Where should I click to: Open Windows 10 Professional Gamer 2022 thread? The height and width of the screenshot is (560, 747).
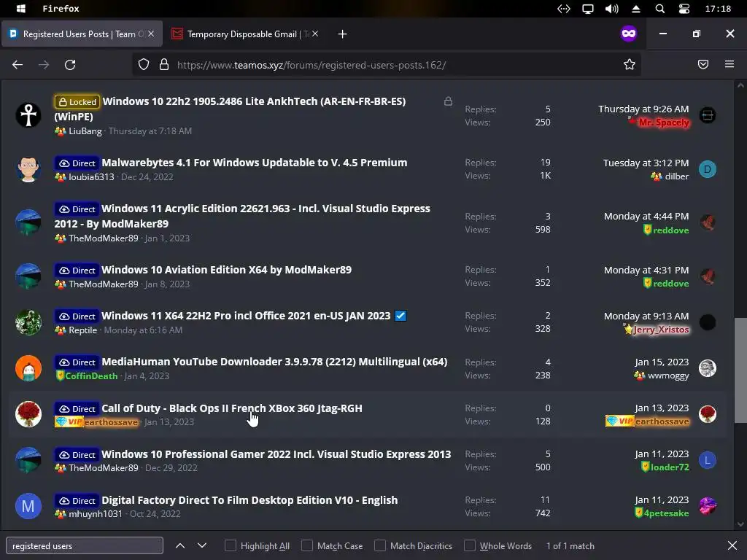(x=276, y=454)
